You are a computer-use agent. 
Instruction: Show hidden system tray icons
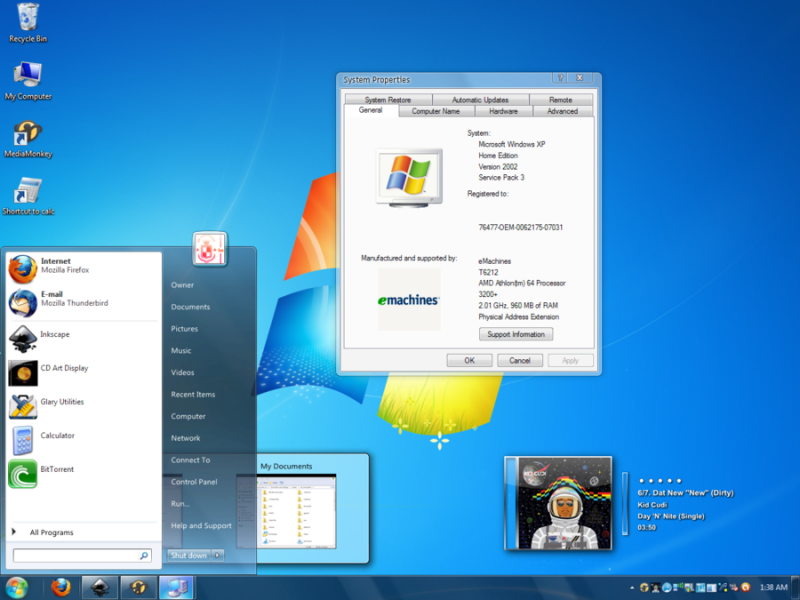[632, 587]
